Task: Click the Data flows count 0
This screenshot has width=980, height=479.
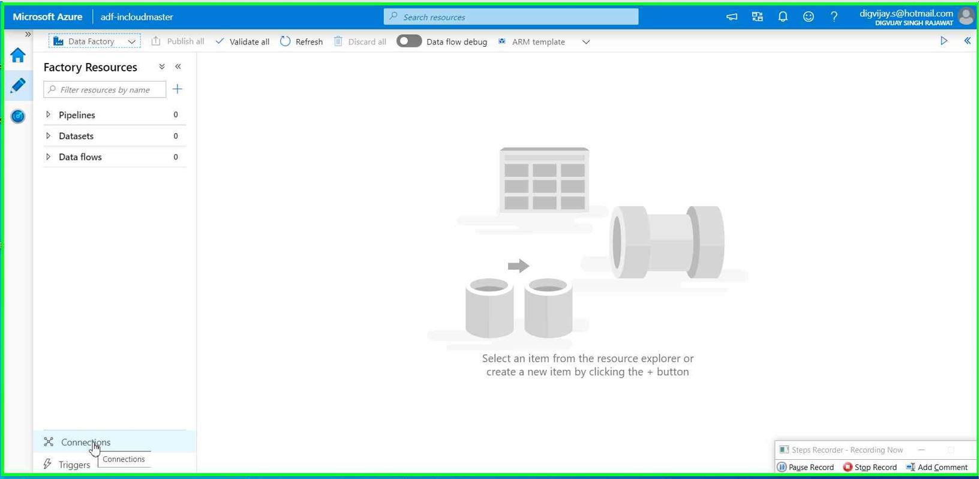Action: click(176, 157)
